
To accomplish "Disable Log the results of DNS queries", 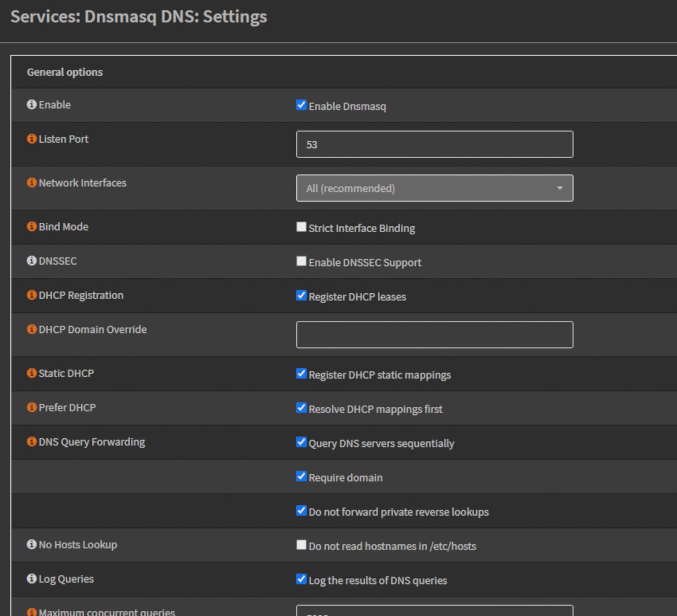I will coord(301,579).
